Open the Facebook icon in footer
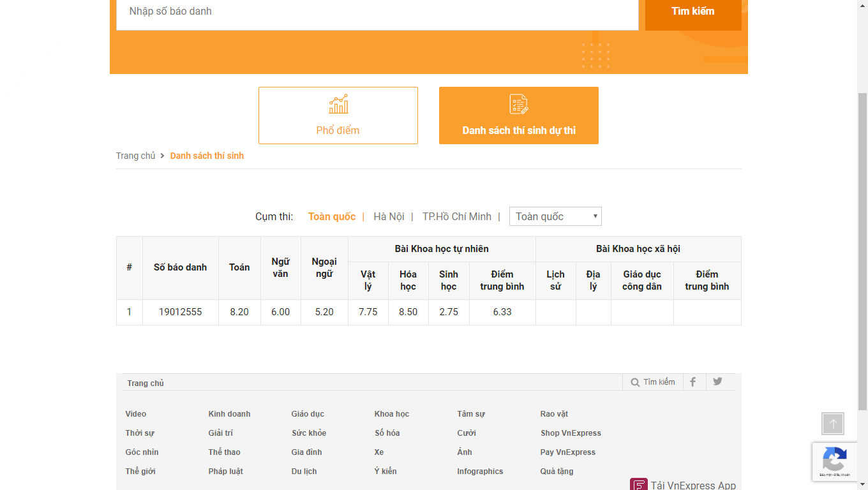This screenshot has height=490, width=868. 692,382
